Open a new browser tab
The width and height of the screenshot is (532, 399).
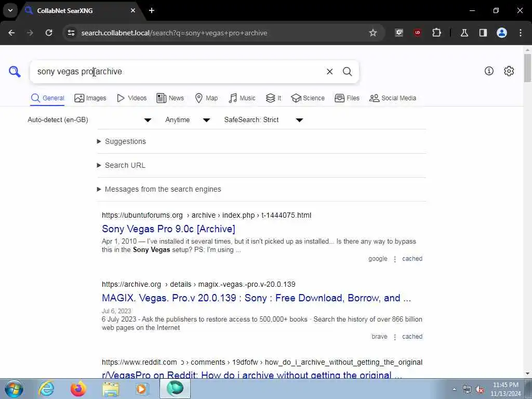[x=152, y=10]
